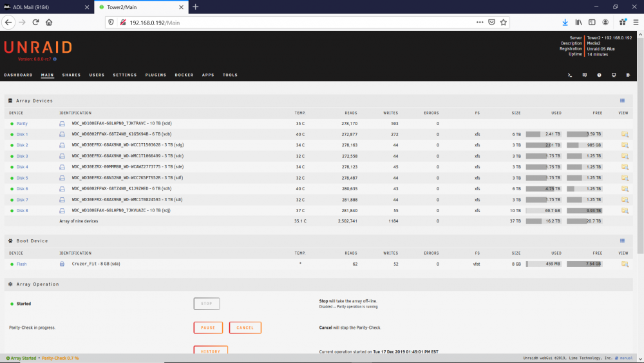Click Disk 1 drive identification icon

click(x=62, y=134)
